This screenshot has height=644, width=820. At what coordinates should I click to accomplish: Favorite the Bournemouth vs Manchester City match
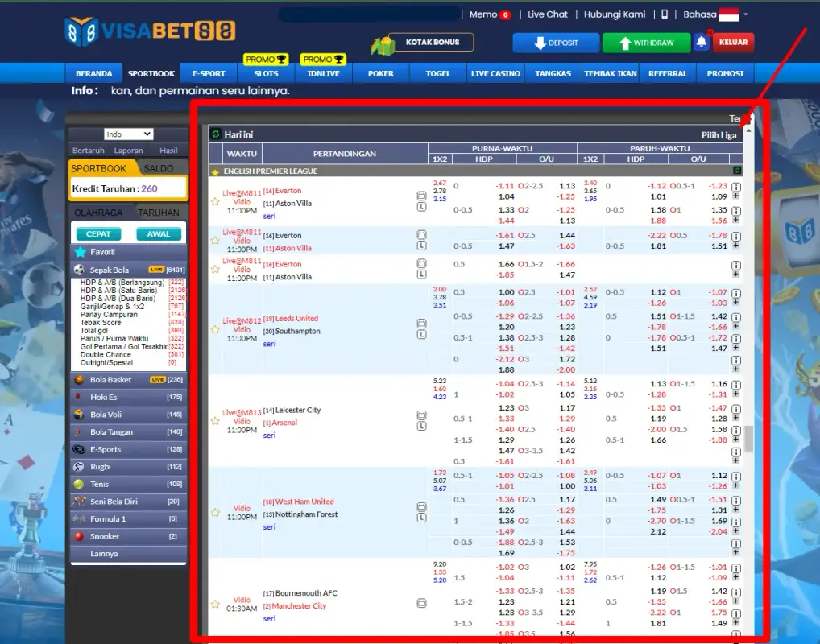click(215, 604)
